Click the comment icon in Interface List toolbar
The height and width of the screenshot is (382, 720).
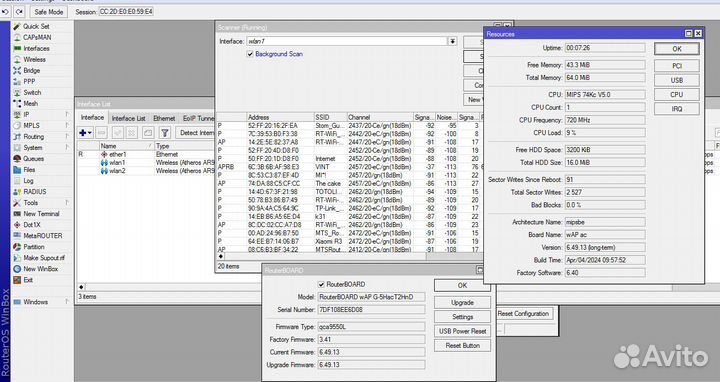(x=148, y=133)
